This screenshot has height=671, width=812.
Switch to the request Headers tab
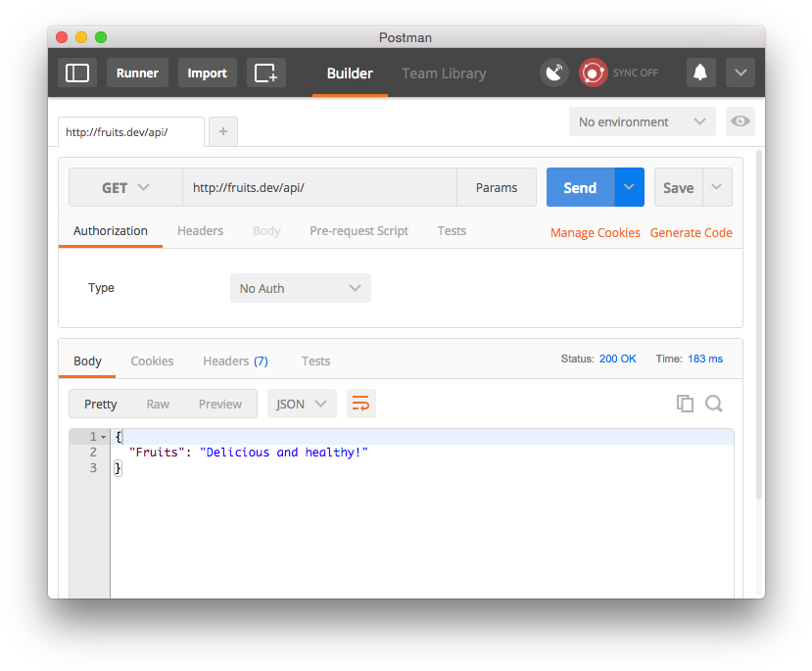[x=200, y=231]
